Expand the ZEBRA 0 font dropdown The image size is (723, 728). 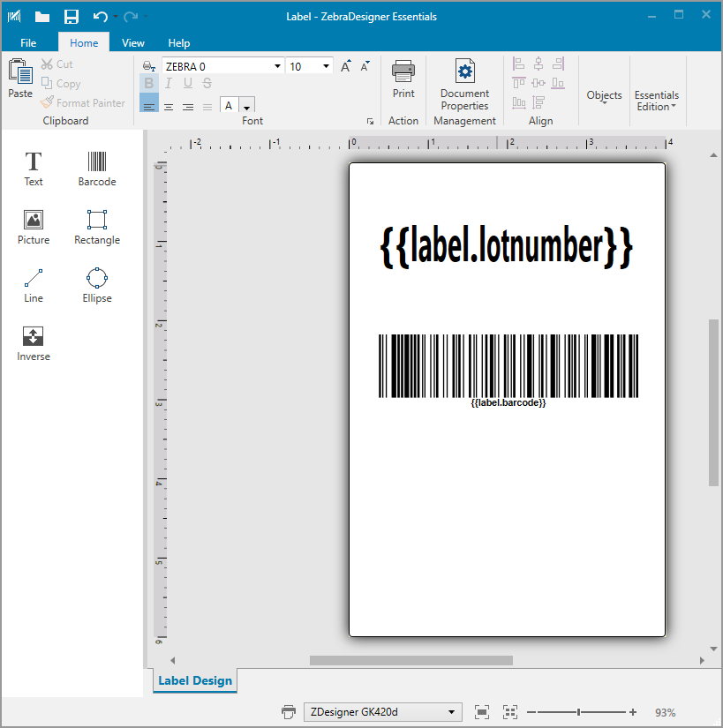coord(278,66)
